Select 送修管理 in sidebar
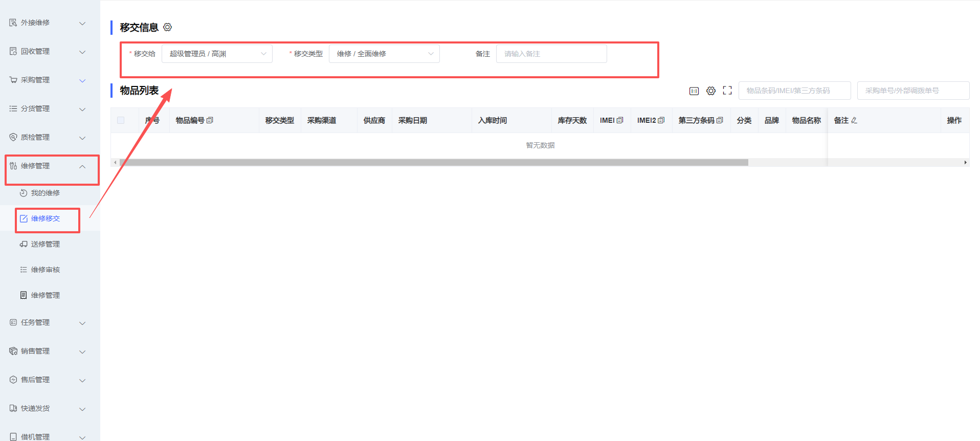This screenshot has width=980, height=441. click(x=45, y=245)
